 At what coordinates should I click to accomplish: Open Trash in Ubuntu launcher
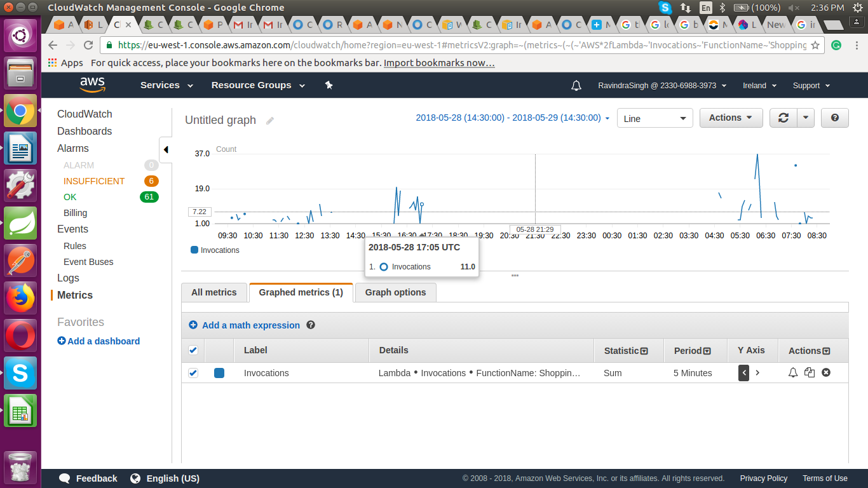(21, 467)
